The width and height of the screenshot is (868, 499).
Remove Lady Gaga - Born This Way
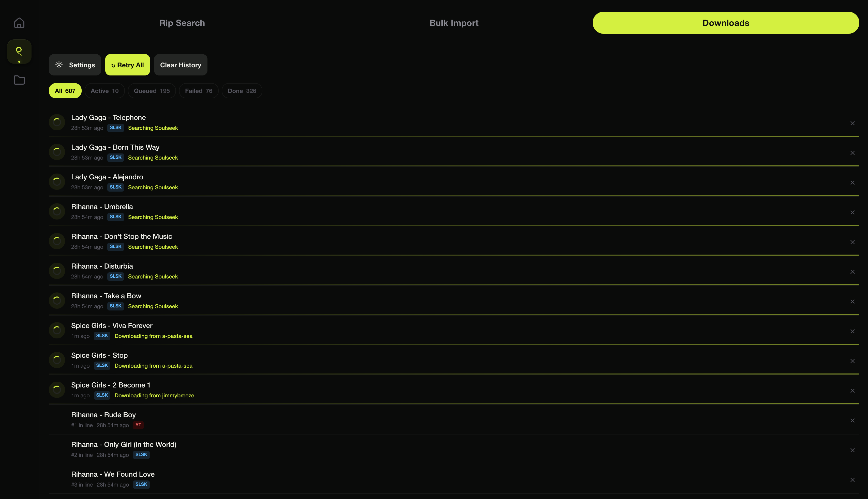tap(852, 153)
